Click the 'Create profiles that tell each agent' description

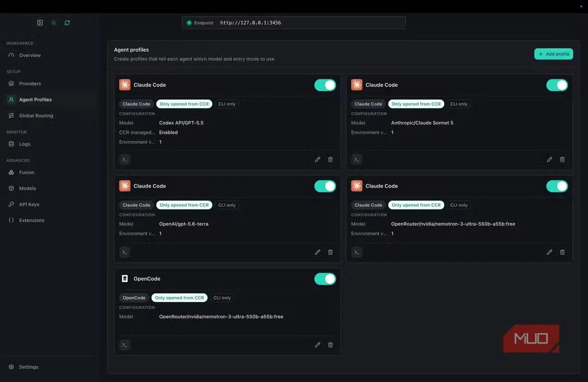(x=195, y=59)
